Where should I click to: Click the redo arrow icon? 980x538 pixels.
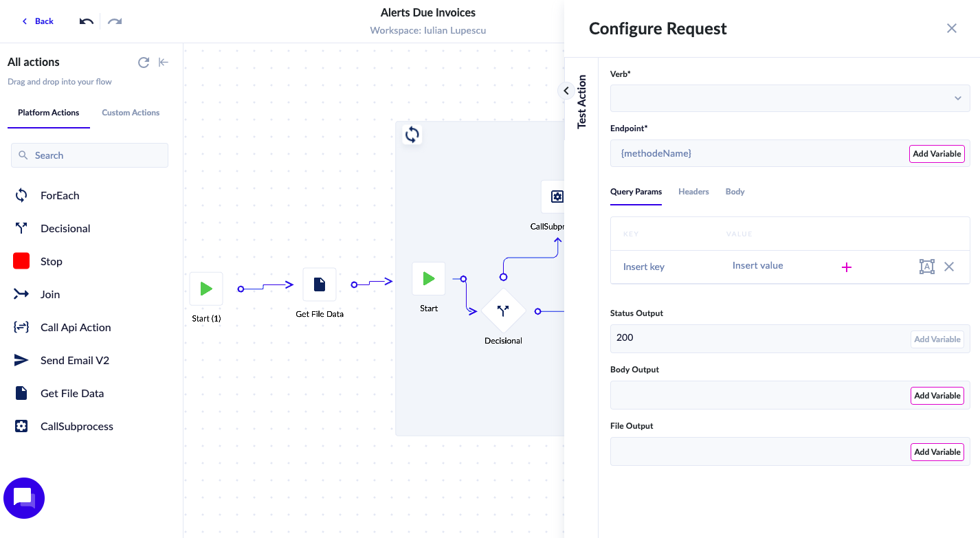tap(115, 21)
